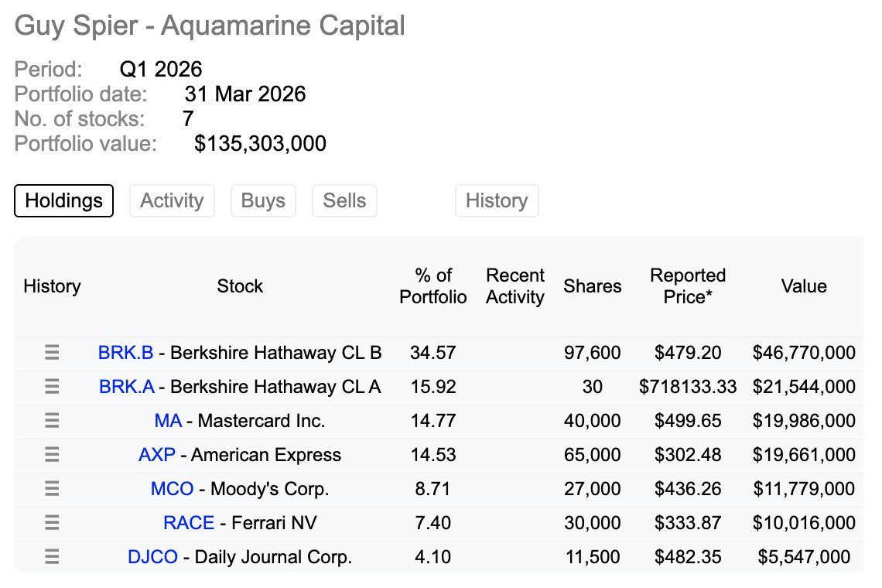The height and width of the screenshot is (588, 882).
Task: Open history icon for Moody's Corp. row
Action: pyautogui.click(x=52, y=488)
